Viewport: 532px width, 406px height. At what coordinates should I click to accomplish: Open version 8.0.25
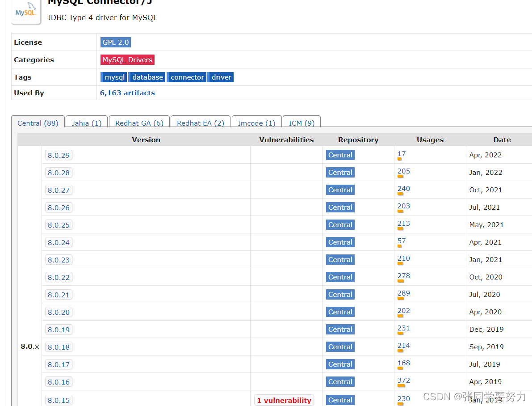tap(59, 225)
